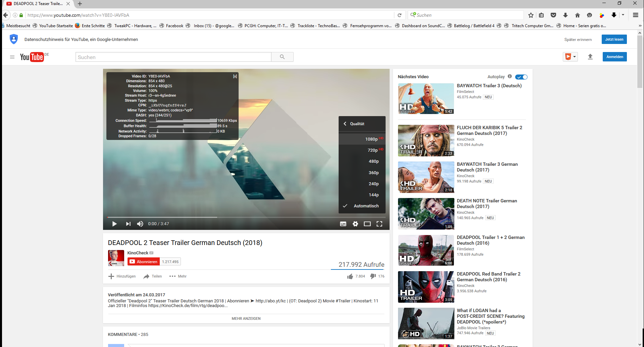Disable the Autoplay switch
Screen dimensions: 644x347
point(521,77)
